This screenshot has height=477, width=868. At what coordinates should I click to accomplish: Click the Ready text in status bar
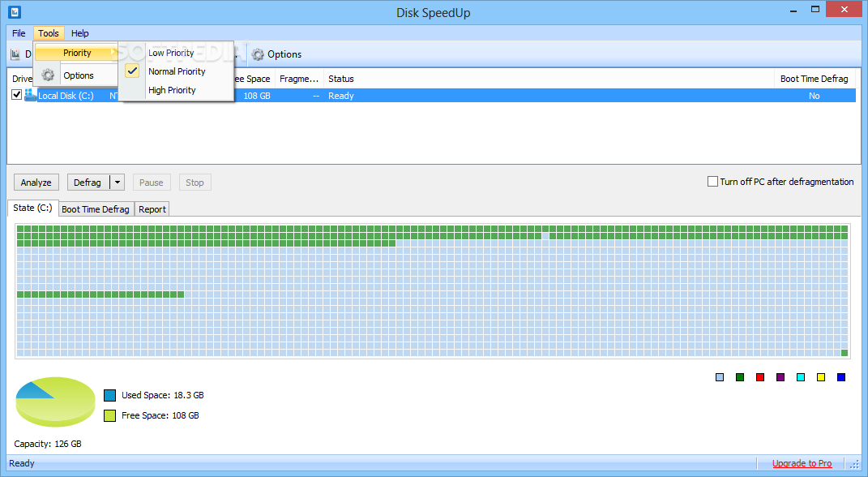click(22, 463)
